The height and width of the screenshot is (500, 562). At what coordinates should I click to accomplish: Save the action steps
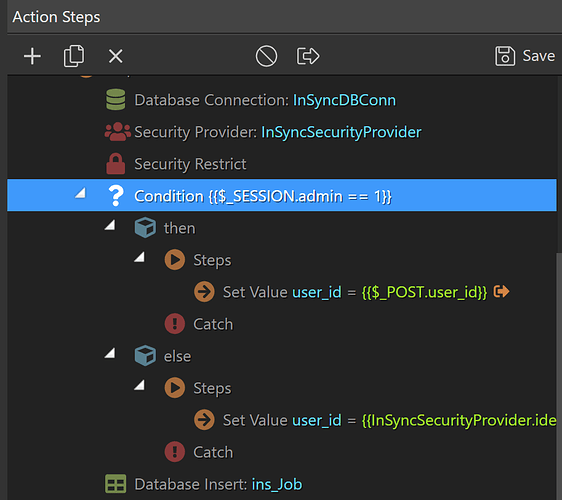tap(525, 56)
